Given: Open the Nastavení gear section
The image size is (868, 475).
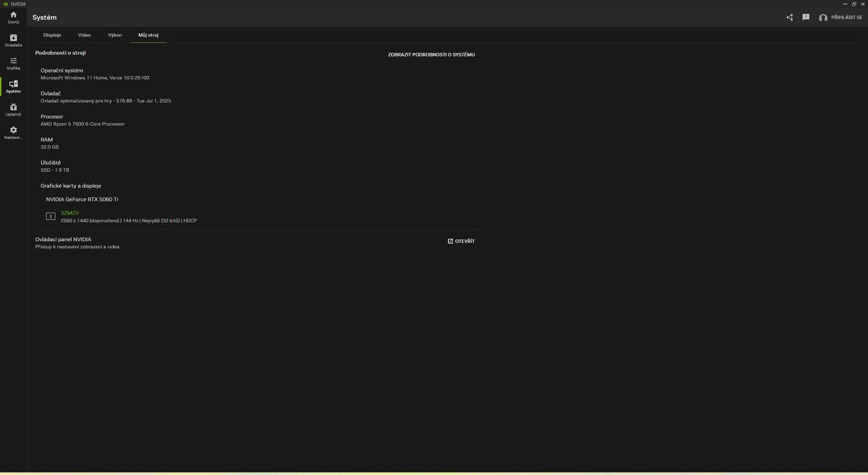Looking at the screenshot, I should (13, 133).
